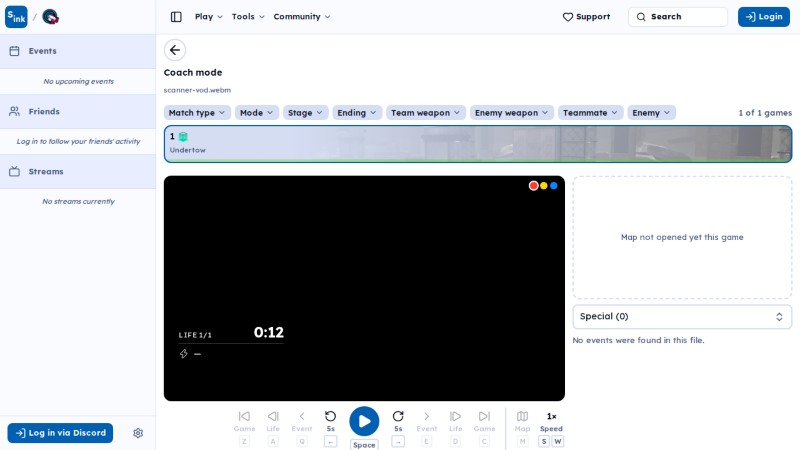The image size is (800, 450).
Task: Open the round avatar logo beside Sink
Action: coord(50,17)
